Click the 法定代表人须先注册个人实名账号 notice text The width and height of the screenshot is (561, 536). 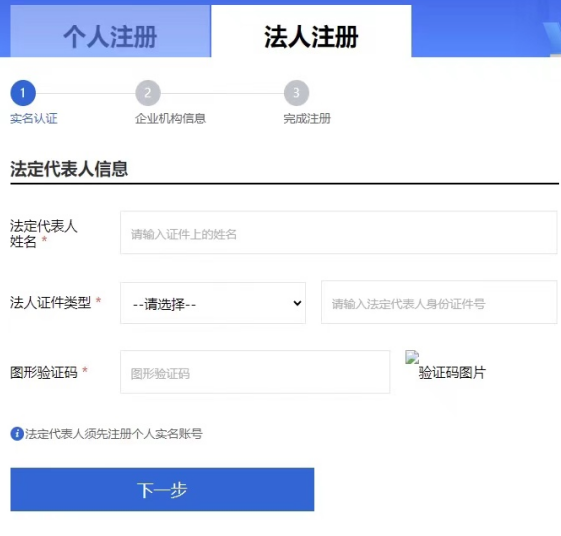114,434
